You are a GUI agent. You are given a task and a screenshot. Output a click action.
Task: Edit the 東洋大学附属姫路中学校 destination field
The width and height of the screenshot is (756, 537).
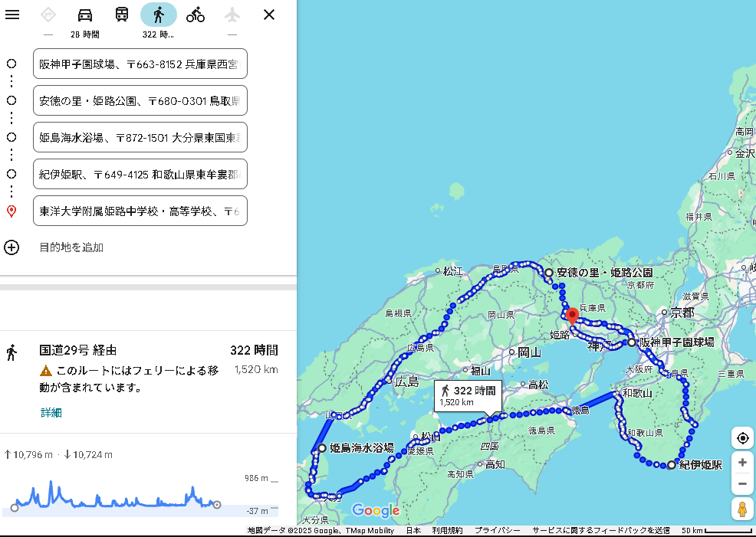pos(140,211)
